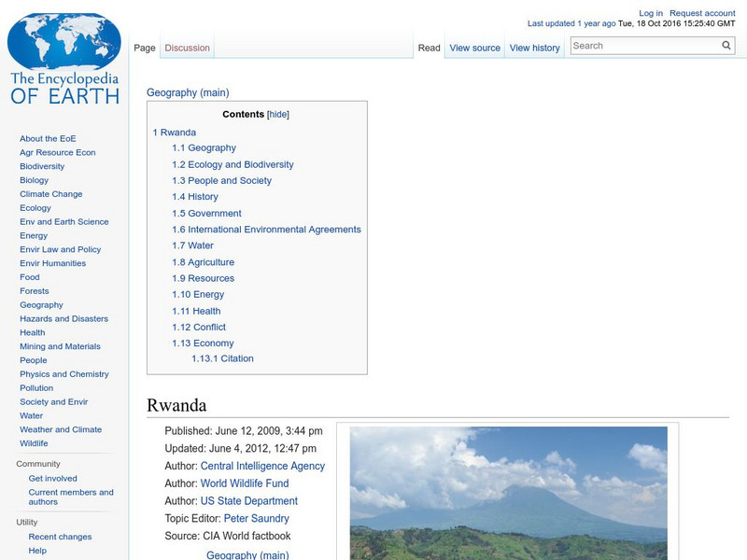Open Hazards and Disasters sidebar entry

(62, 318)
